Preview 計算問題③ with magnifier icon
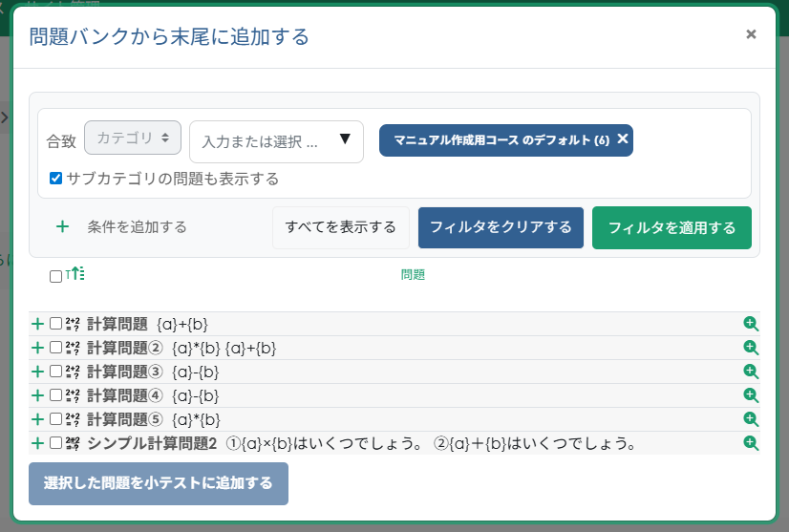The width and height of the screenshot is (789, 532). [x=751, y=372]
